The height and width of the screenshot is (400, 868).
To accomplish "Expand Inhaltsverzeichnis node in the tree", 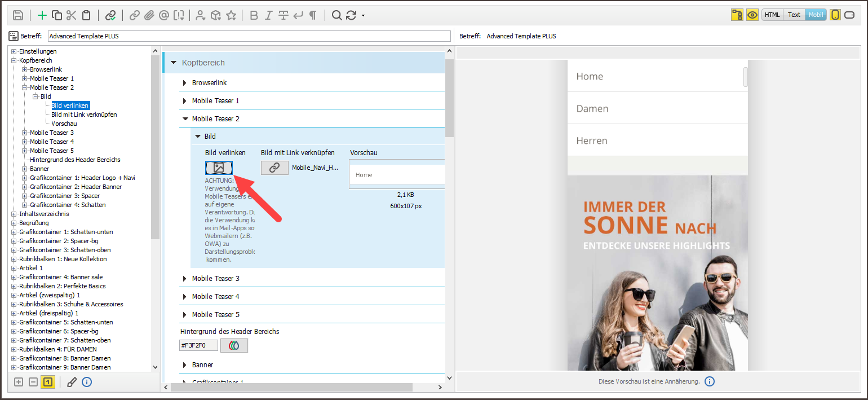I will click(x=14, y=214).
